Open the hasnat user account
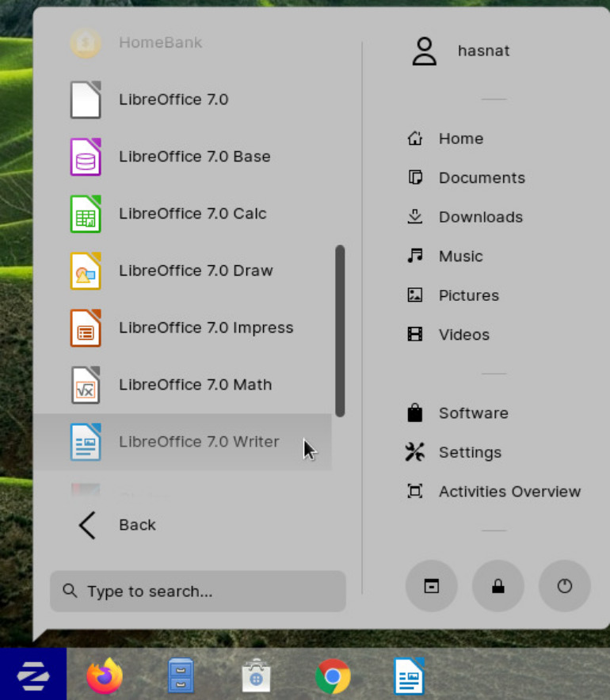 point(460,51)
